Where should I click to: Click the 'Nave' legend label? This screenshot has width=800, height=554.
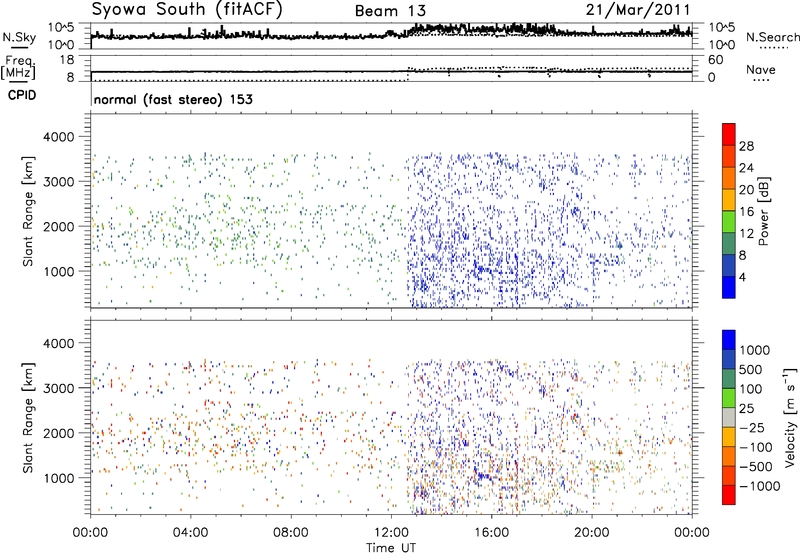point(760,70)
